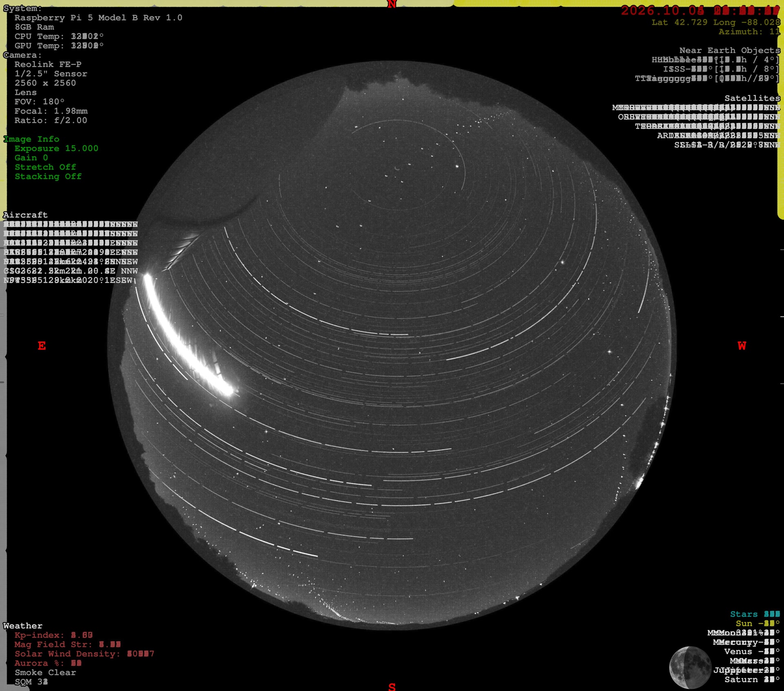Click the 'Stretch Off' status
The width and height of the screenshot is (784, 691).
[x=45, y=167]
